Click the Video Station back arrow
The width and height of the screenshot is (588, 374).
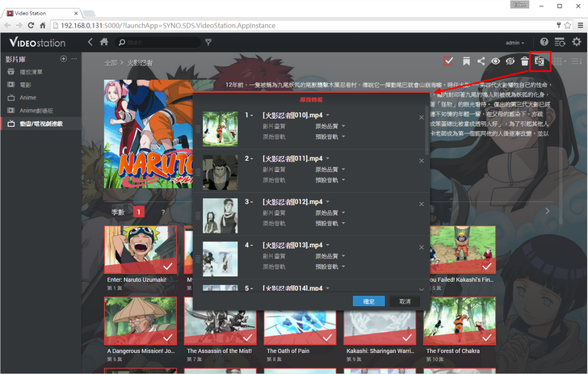click(90, 42)
